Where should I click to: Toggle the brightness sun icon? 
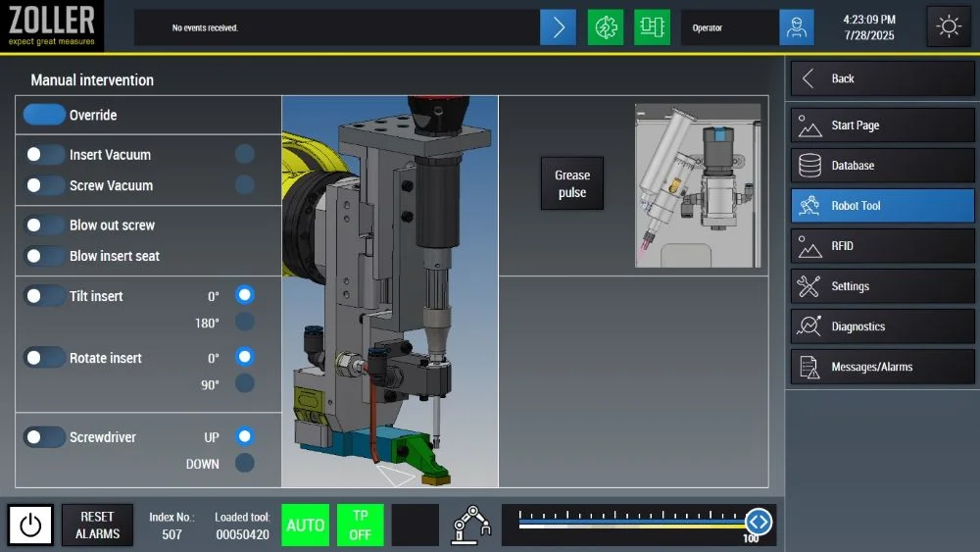tap(949, 26)
